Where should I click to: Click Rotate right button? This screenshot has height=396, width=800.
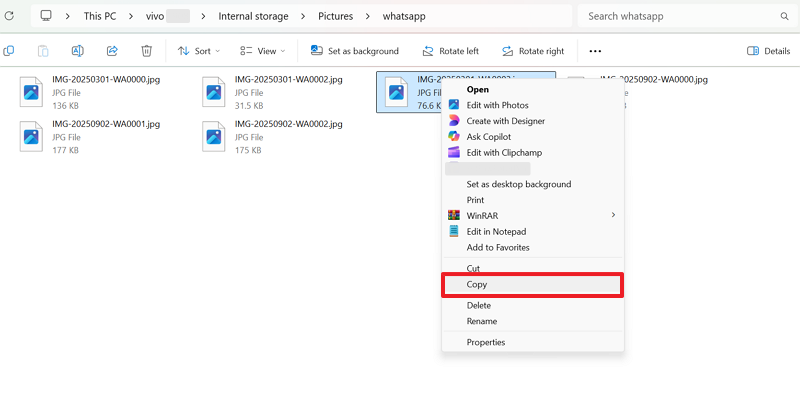pos(533,51)
